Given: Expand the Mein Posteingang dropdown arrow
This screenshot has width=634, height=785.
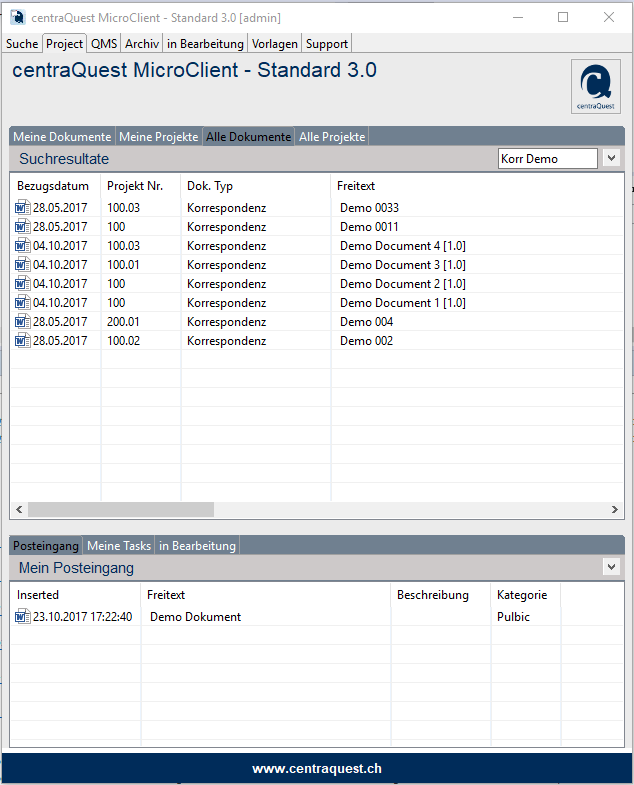Looking at the screenshot, I should [x=611, y=567].
